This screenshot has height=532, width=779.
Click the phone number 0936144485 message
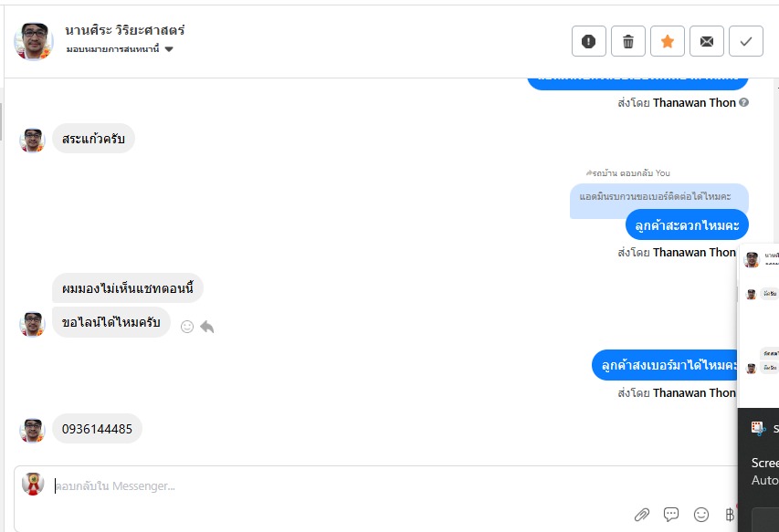pos(97,429)
